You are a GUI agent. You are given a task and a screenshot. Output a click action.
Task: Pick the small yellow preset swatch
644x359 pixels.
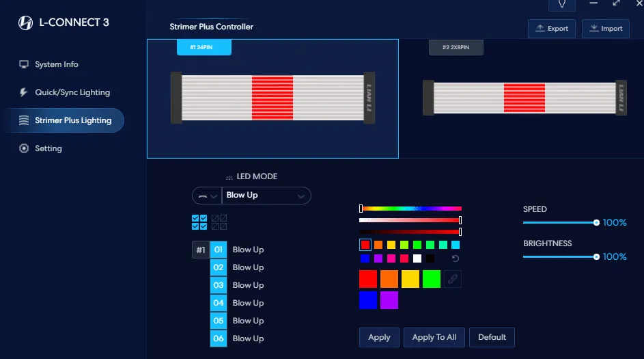coord(391,245)
